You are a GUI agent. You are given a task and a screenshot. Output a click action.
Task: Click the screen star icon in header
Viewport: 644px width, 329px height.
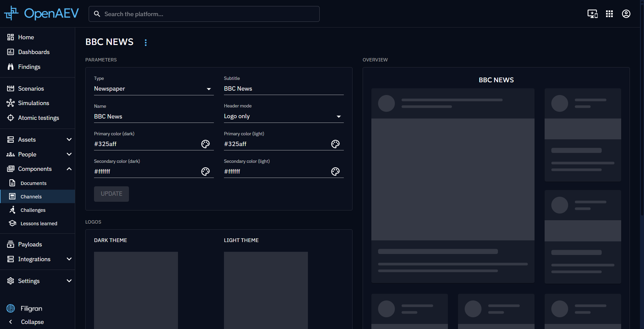[592, 14]
